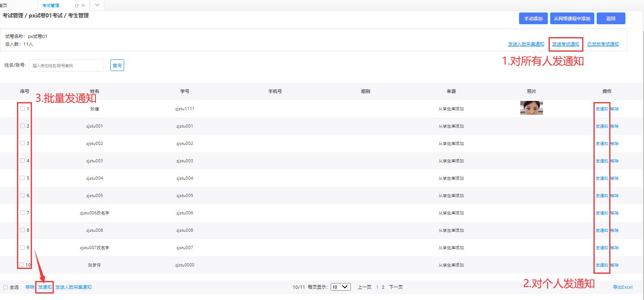Toggle the 全选 select-all checkbox
This screenshot has width=644, height=300.
(6, 287)
